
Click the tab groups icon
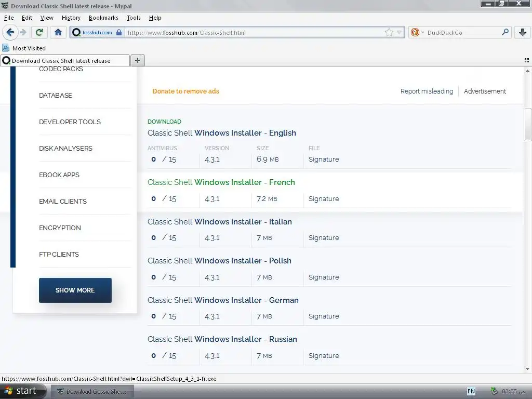tap(527, 60)
